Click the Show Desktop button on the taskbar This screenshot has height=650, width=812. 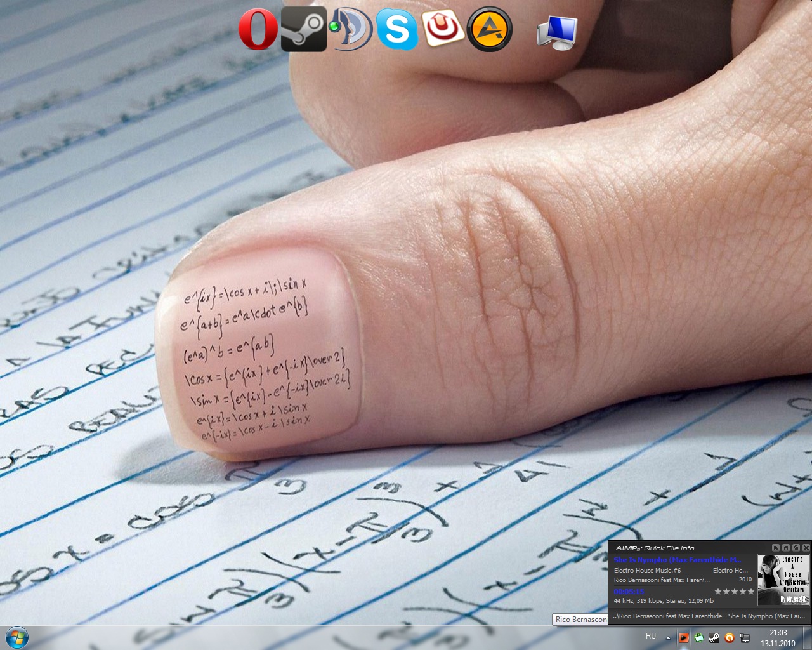coord(807,637)
